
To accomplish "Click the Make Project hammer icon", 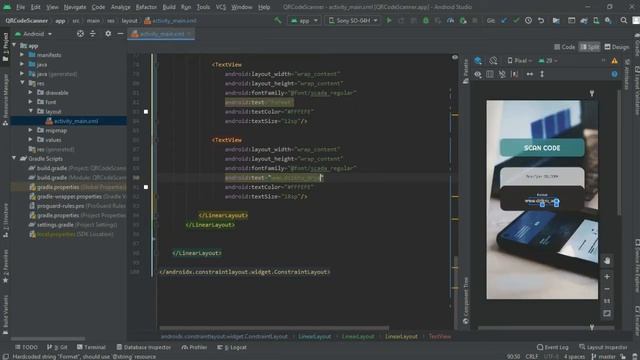I will 278,20.
